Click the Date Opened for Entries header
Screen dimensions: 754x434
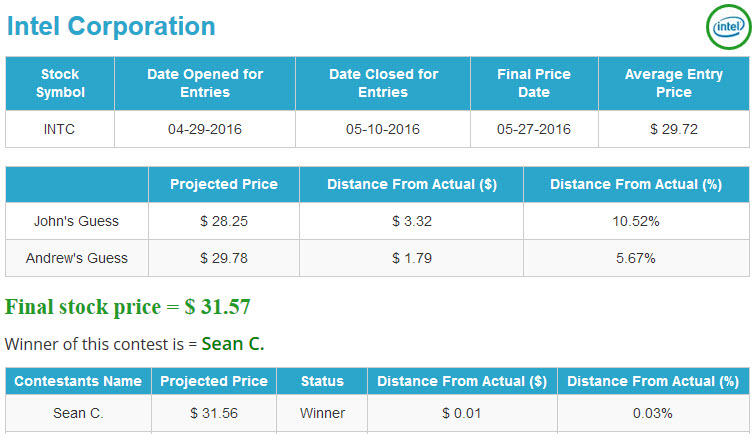(205, 83)
